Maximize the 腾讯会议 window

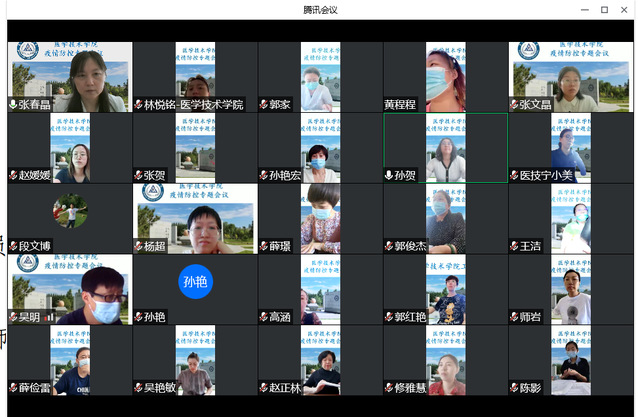(604, 9)
